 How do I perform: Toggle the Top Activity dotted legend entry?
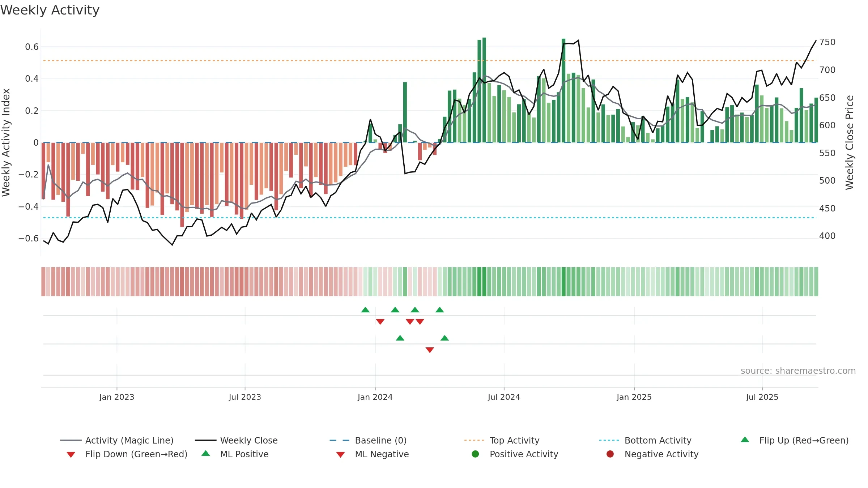click(x=502, y=440)
